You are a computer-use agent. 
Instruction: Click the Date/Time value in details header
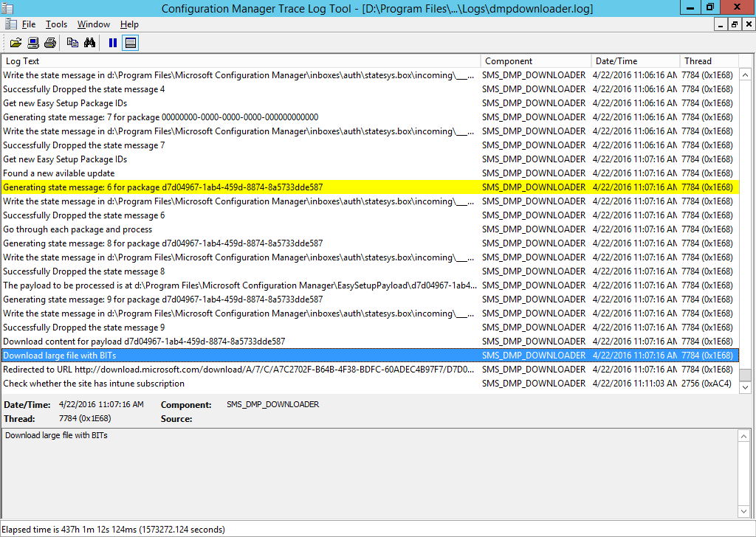pos(101,404)
